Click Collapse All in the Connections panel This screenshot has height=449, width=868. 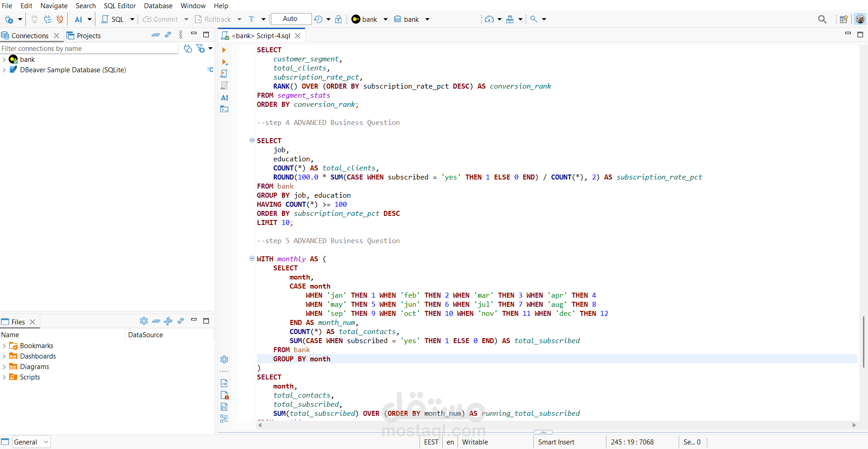pos(156,35)
